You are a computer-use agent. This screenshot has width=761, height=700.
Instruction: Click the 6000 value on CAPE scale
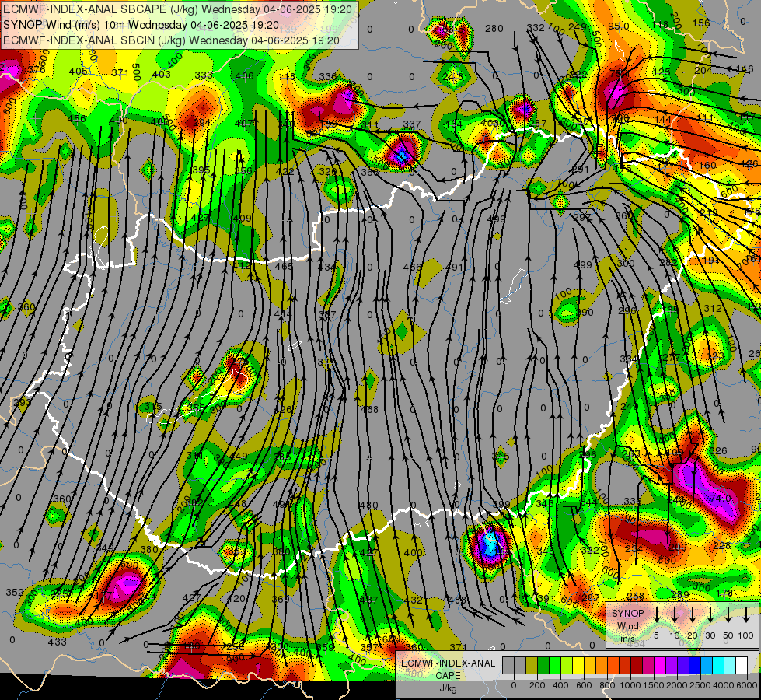click(x=748, y=685)
